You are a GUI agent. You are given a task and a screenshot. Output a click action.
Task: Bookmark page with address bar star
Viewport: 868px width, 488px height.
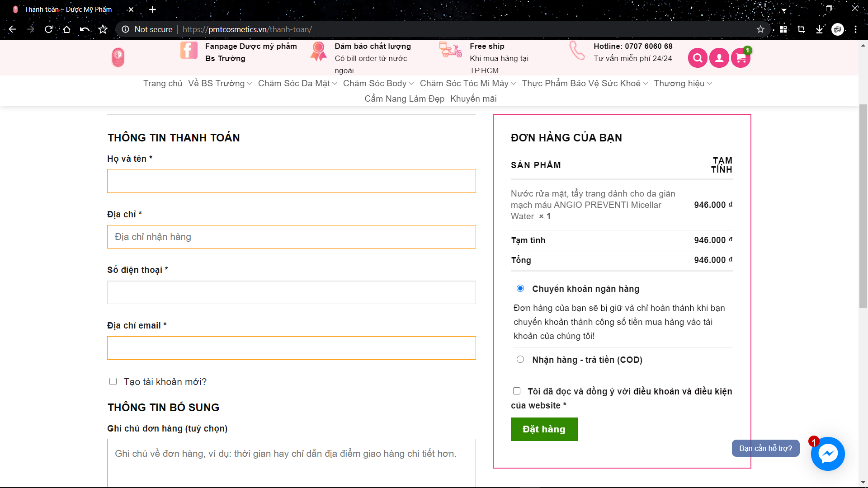click(760, 29)
